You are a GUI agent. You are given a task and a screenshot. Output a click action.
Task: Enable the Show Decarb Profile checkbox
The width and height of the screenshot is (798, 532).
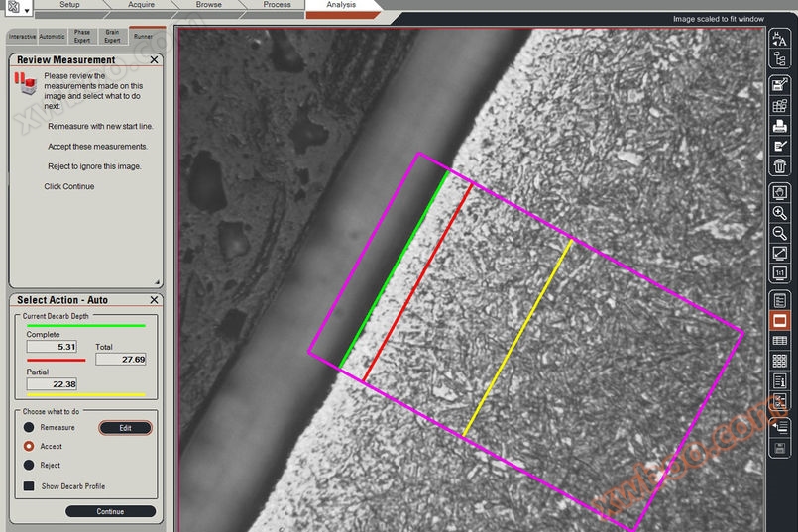coord(30,486)
